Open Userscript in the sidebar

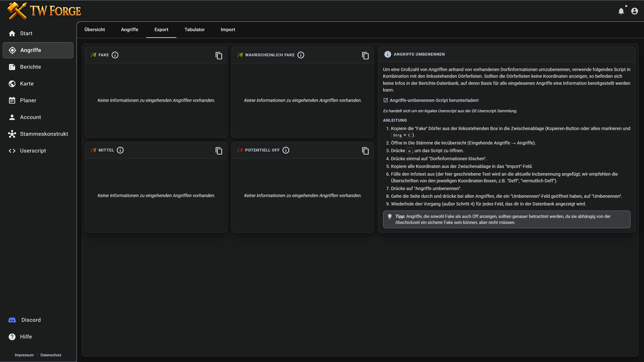(x=38, y=150)
